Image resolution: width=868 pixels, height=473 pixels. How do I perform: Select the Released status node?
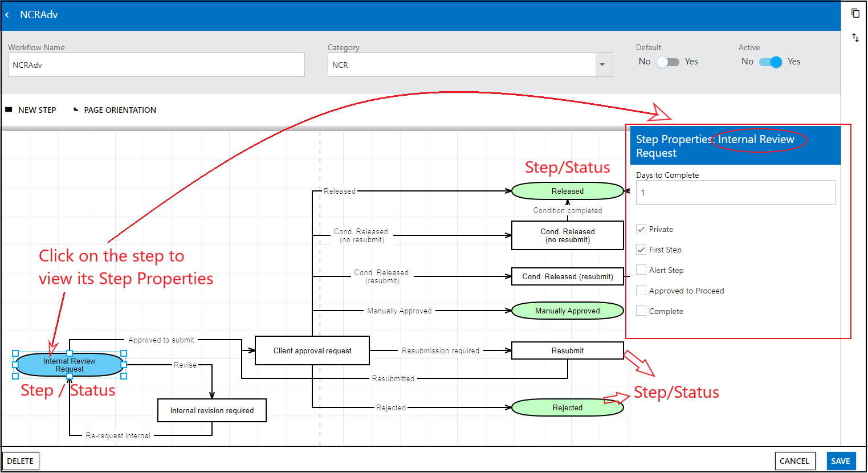567,191
